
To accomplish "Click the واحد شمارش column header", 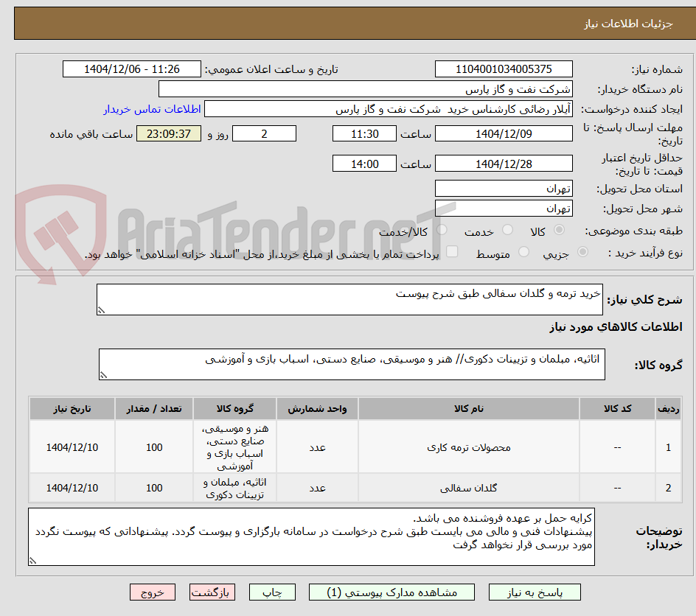I will coord(317,408).
